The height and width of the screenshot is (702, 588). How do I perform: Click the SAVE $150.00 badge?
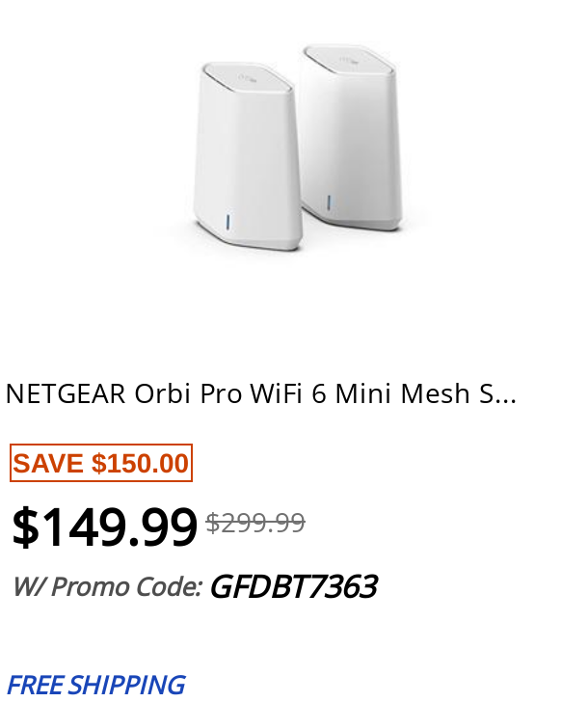(x=101, y=463)
